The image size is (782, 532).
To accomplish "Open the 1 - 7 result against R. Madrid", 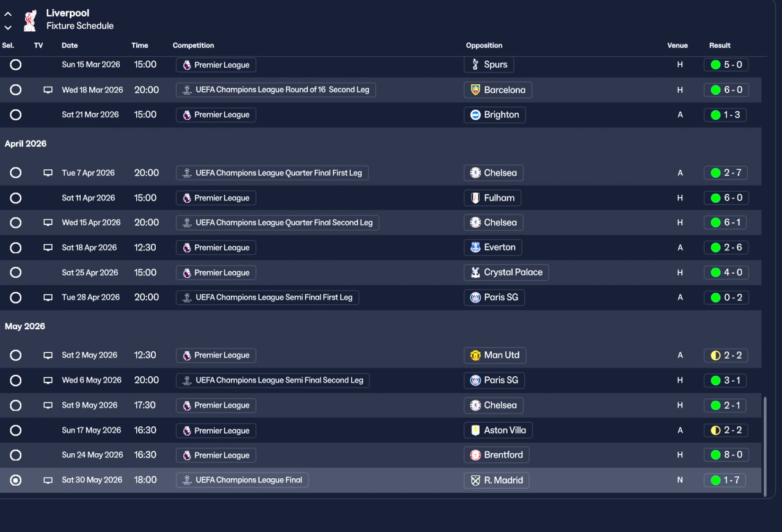I will pyautogui.click(x=725, y=480).
